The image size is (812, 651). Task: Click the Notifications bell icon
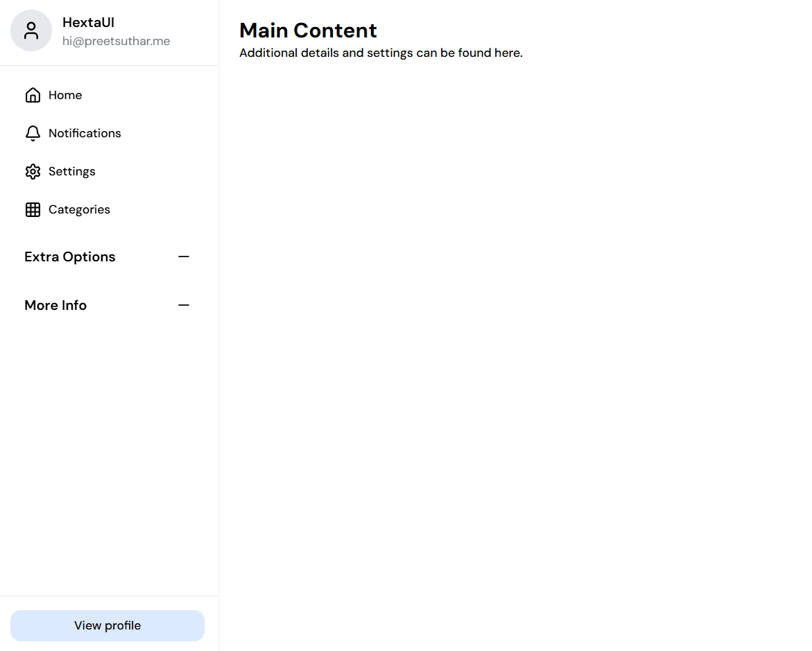coord(33,134)
